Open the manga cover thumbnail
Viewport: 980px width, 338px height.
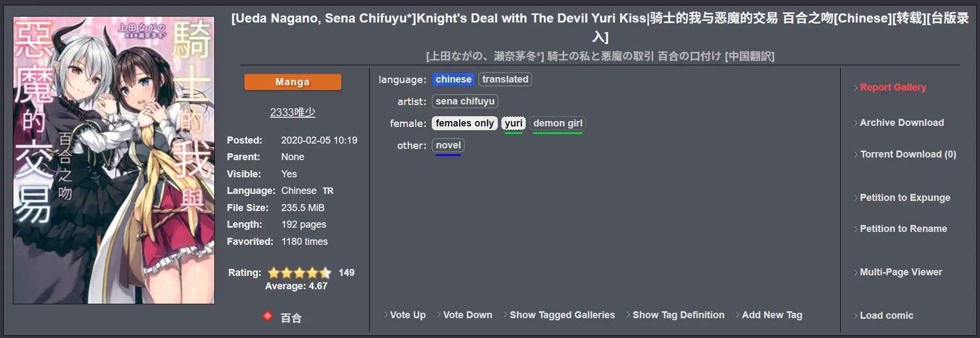click(114, 160)
